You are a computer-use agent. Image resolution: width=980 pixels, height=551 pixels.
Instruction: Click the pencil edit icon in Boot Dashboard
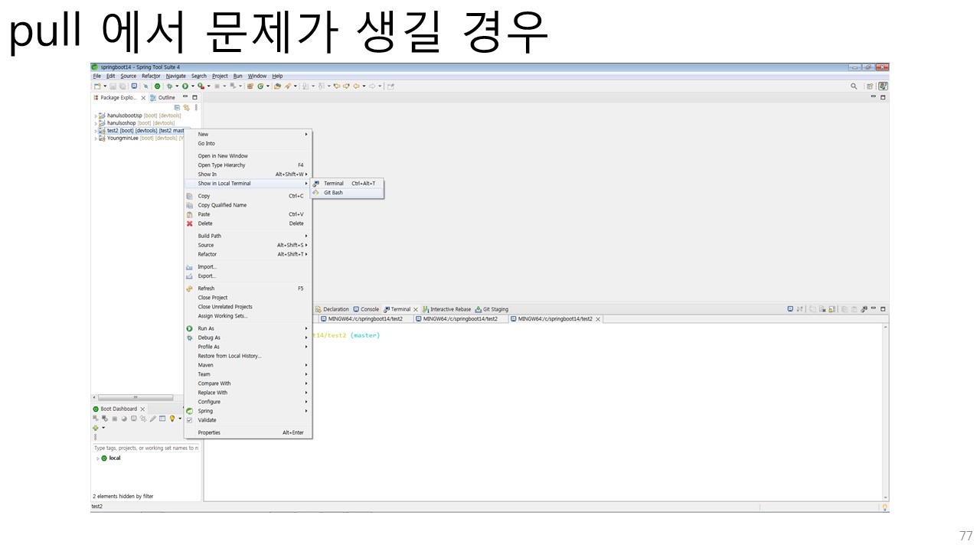152,419
